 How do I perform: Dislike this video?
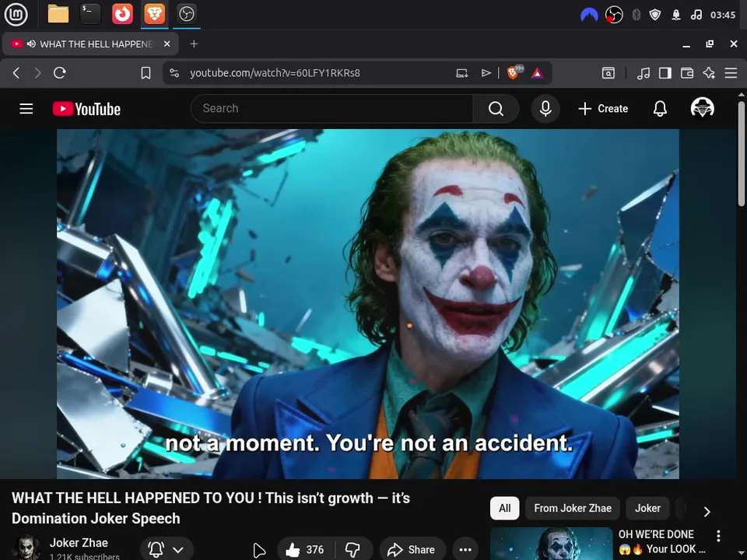tap(353, 550)
